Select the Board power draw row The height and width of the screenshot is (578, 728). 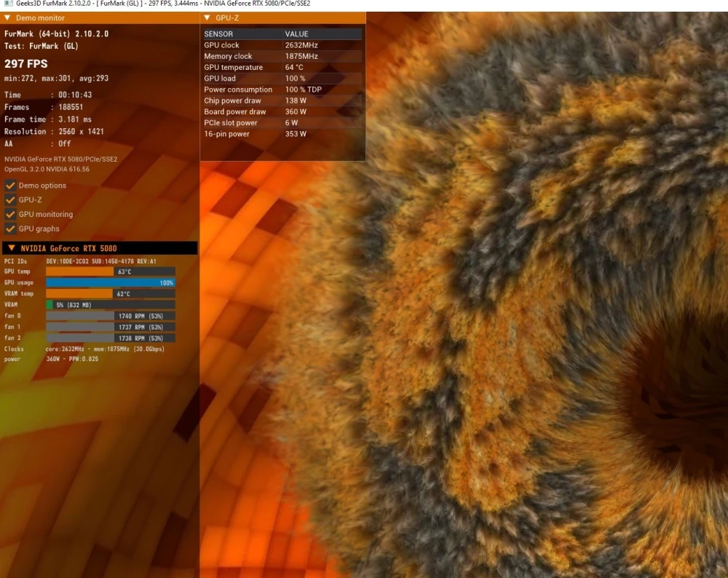[x=282, y=111]
